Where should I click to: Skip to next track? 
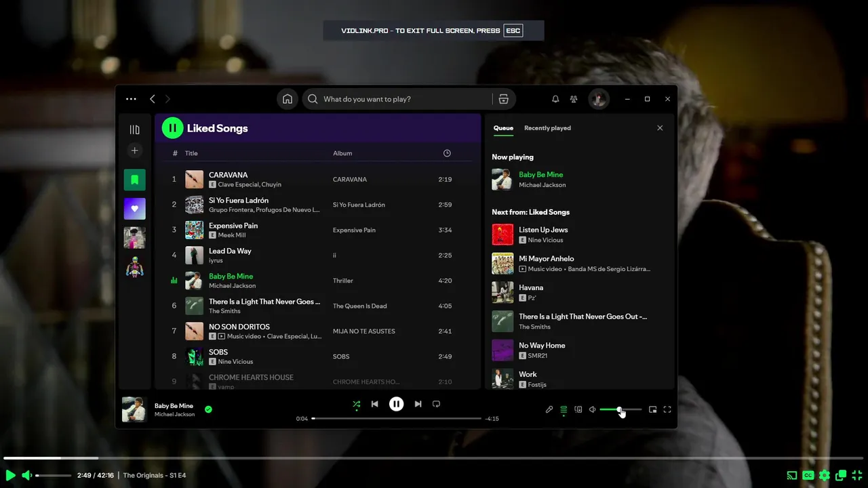click(x=418, y=404)
